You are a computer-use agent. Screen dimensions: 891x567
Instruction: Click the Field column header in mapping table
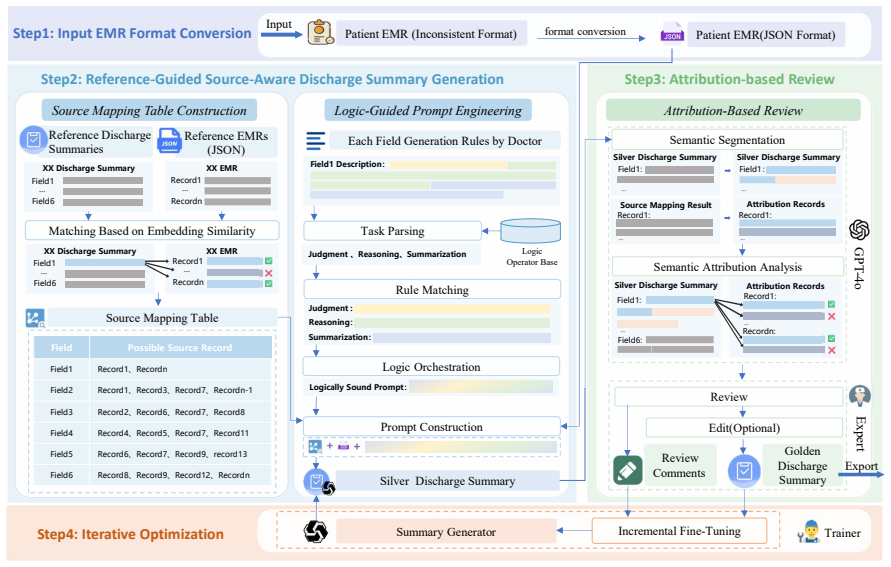[x=61, y=347]
